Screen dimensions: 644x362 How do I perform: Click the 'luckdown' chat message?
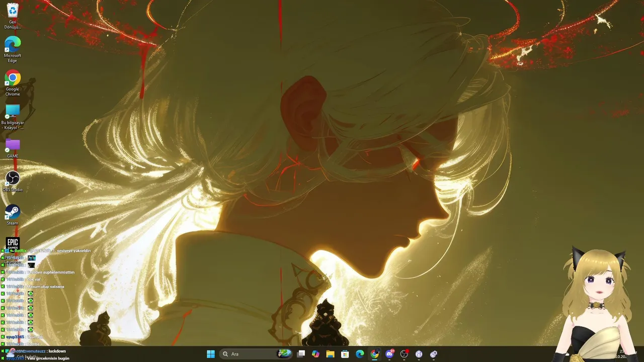pos(57,351)
